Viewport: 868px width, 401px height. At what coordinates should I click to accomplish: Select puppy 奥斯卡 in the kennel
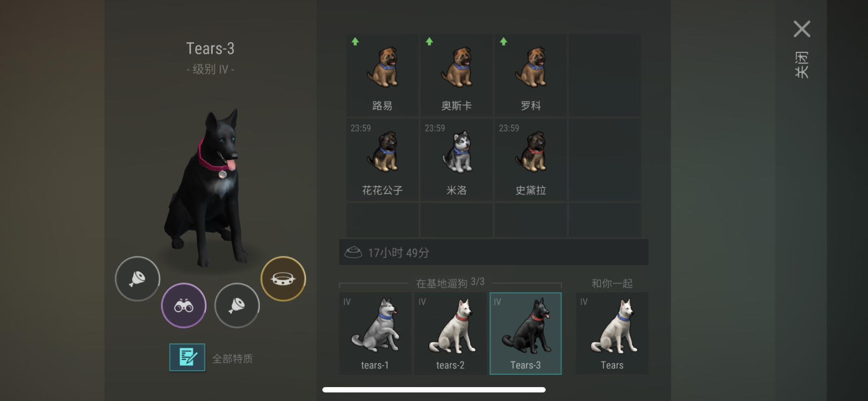[456, 75]
